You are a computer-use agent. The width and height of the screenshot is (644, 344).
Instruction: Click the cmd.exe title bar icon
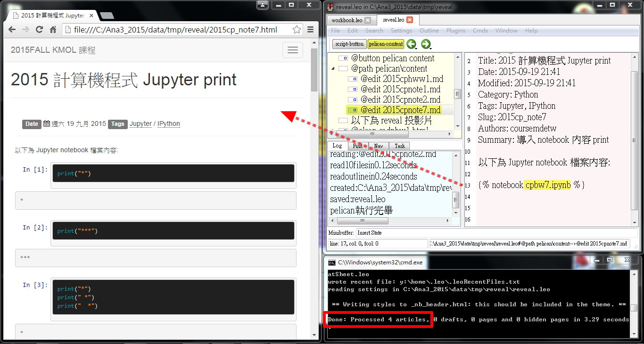(x=332, y=262)
